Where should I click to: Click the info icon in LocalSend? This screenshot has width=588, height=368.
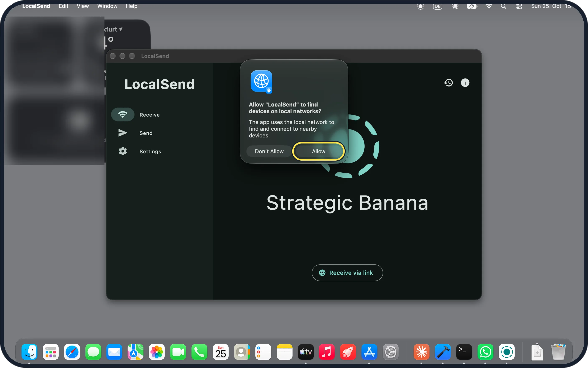(x=465, y=83)
